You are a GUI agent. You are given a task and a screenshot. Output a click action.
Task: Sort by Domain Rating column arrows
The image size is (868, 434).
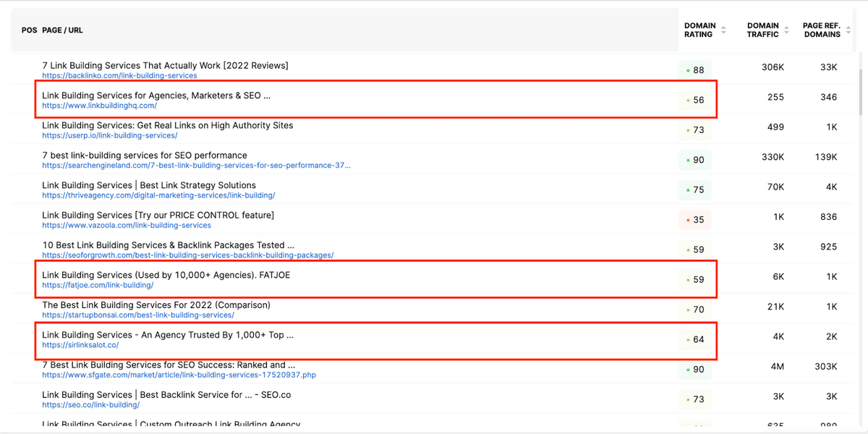coord(724,30)
